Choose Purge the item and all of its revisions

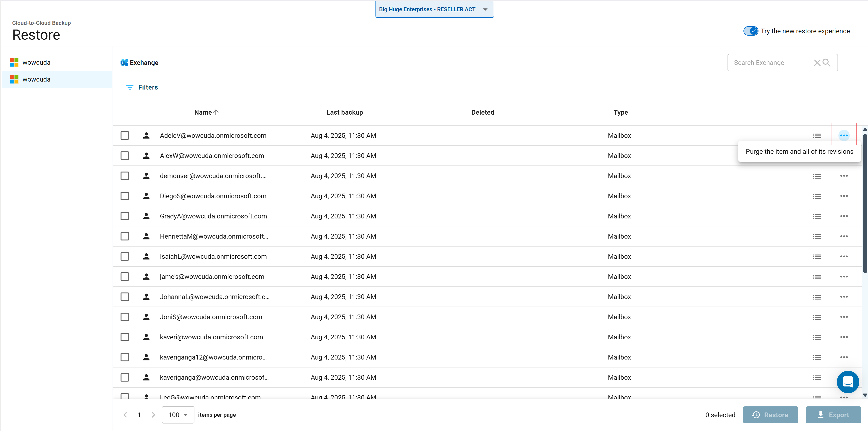(799, 152)
